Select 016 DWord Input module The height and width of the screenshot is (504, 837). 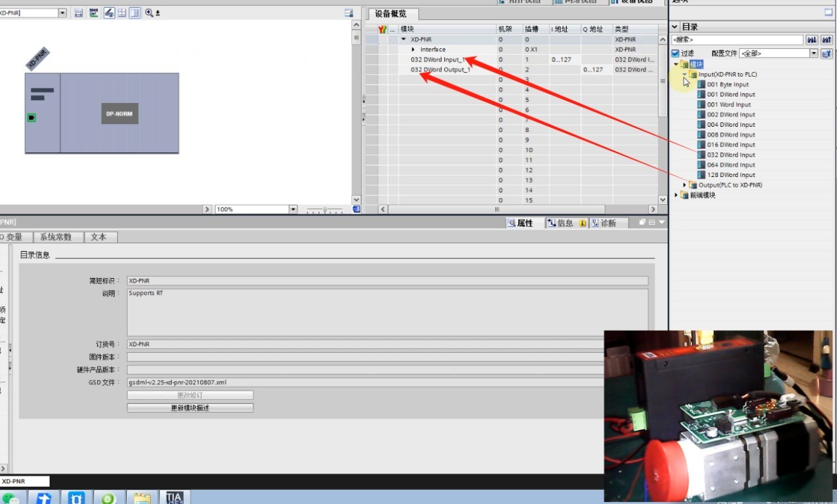click(x=731, y=145)
